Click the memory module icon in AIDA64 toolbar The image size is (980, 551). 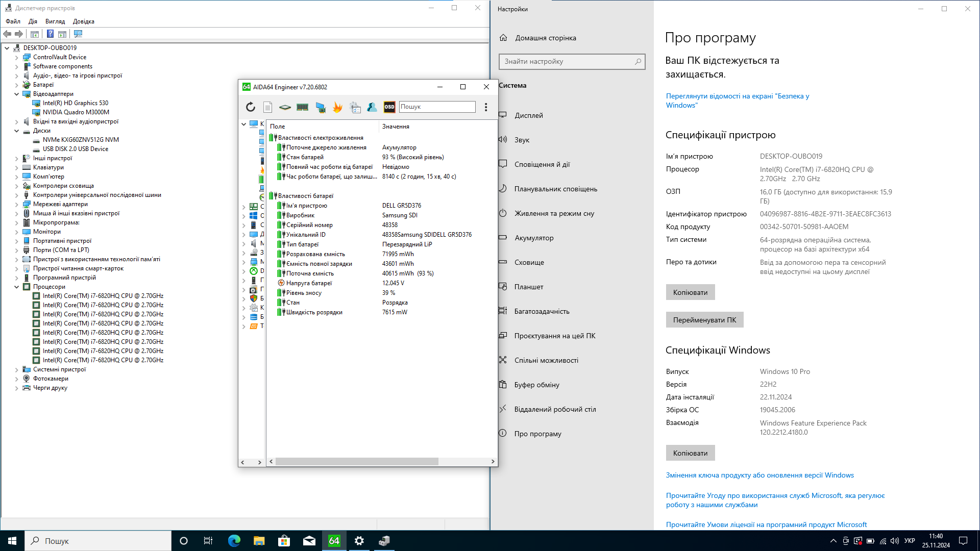click(302, 107)
